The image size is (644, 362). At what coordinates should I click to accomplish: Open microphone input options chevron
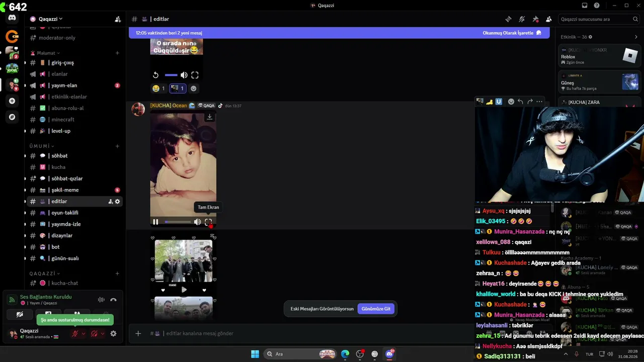[x=84, y=333]
